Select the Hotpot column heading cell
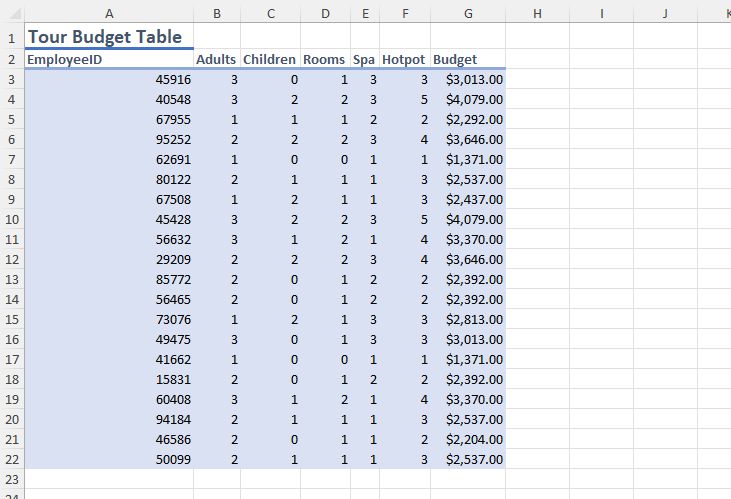The image size is (731, 499). tap(404, 59)
